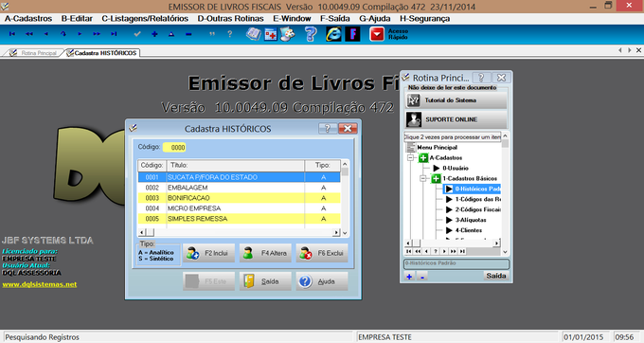This screenshot has width=644, height=343.
Task: Click the refresh arrow icon in main toolbar
Action: coord(63,34)
